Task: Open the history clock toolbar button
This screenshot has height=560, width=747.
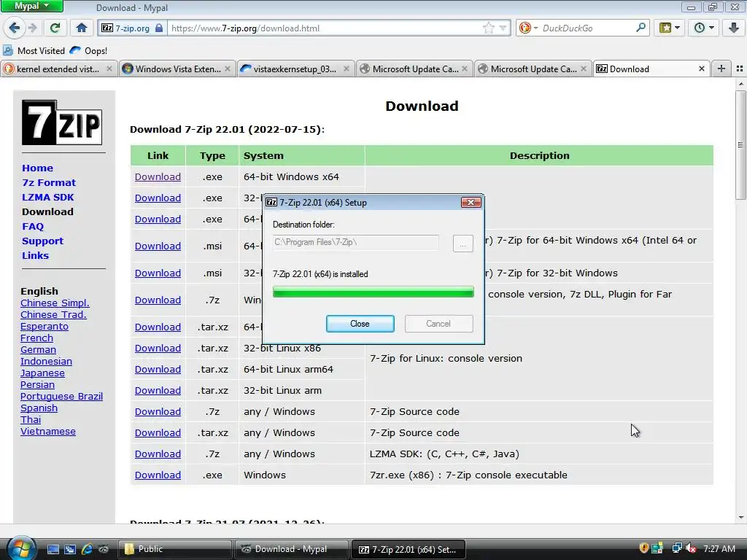Action: click(704, 28)
